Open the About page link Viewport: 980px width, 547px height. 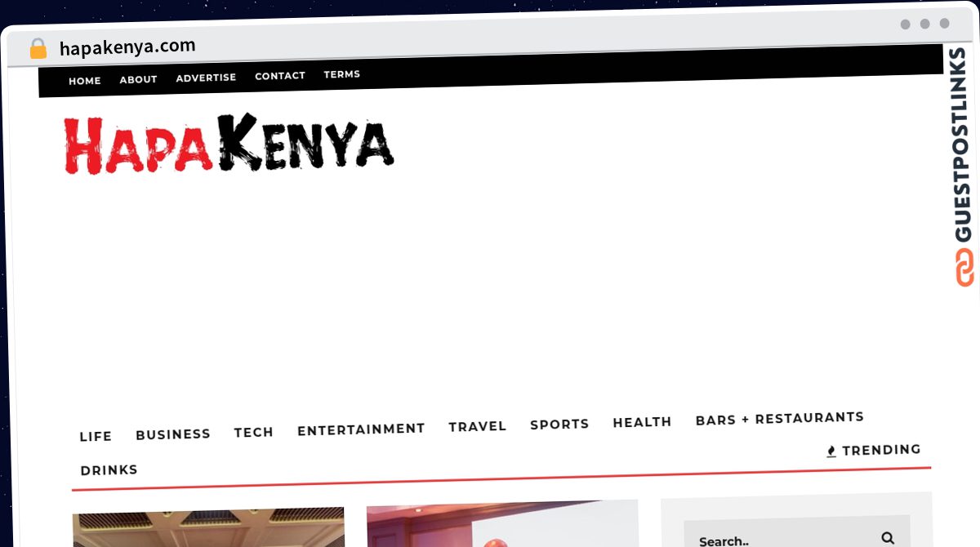tap(138, 79)
